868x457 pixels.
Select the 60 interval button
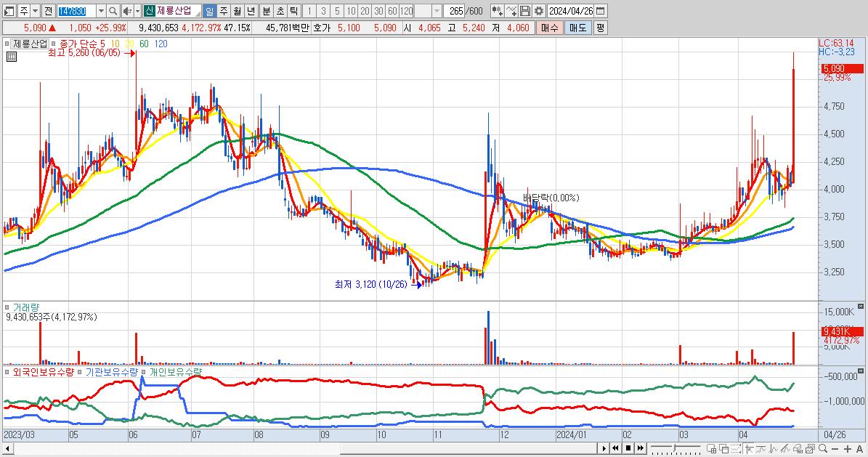click(x=392, y=10)
